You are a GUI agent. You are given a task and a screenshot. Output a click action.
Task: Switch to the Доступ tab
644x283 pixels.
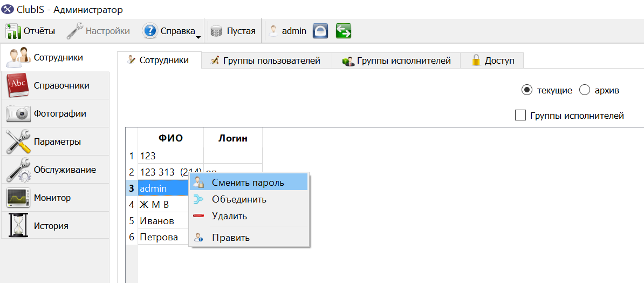[492, 61]
